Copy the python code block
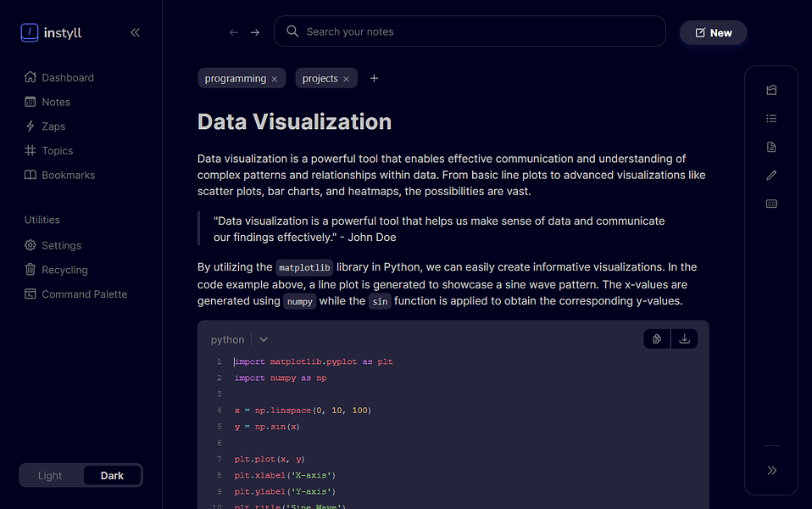 pos(657,339)
